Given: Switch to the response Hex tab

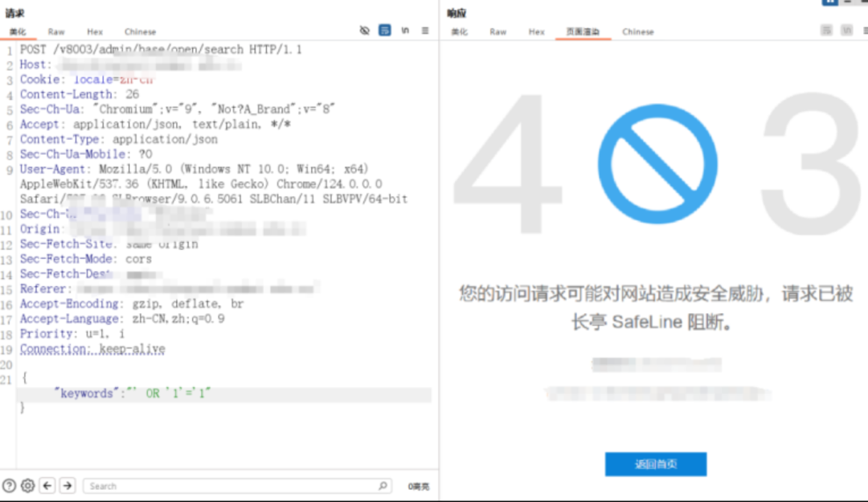Looking at the screenshot, I should [536, 31].
